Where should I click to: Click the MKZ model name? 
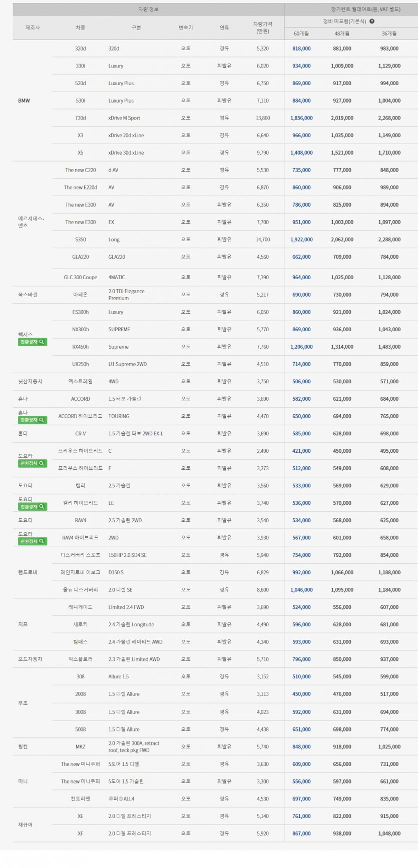click(x=80, y=746)
